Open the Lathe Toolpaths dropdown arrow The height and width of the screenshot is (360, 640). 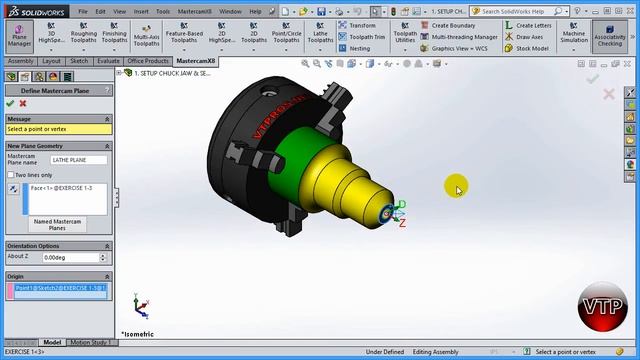point(320,50)
